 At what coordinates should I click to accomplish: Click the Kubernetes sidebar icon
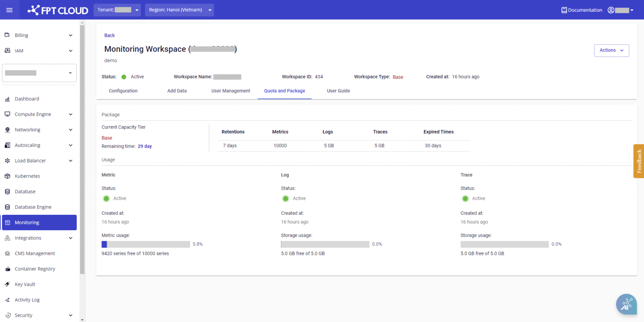(x=7, y=176)
